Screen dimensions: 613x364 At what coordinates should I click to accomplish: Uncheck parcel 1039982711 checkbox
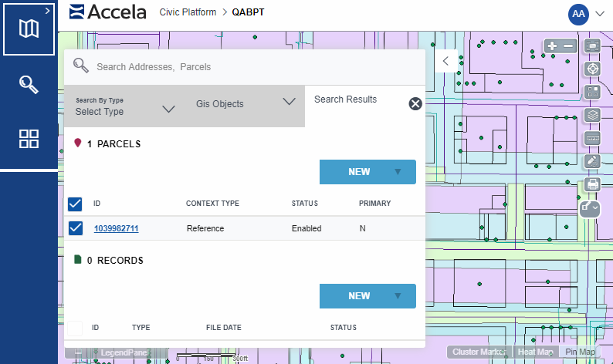coord(75,228)
